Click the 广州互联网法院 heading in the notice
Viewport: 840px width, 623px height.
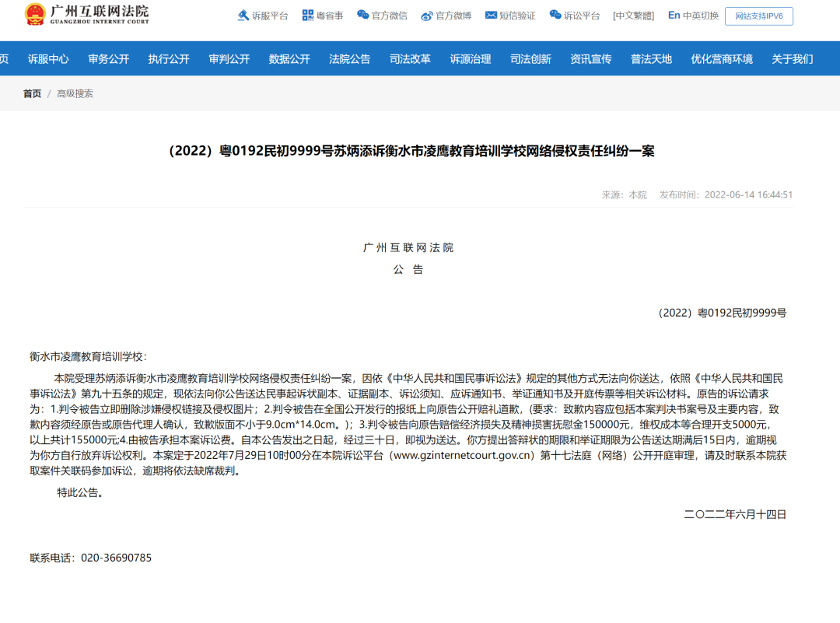408,247
